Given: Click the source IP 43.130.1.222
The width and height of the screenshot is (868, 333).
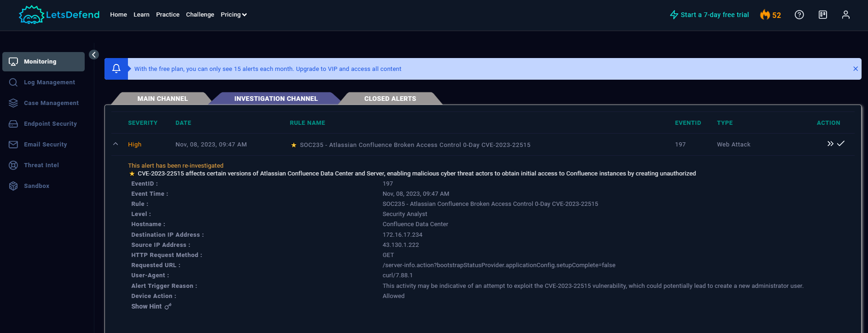Looking at the screenshot, I should pos(401,245).
